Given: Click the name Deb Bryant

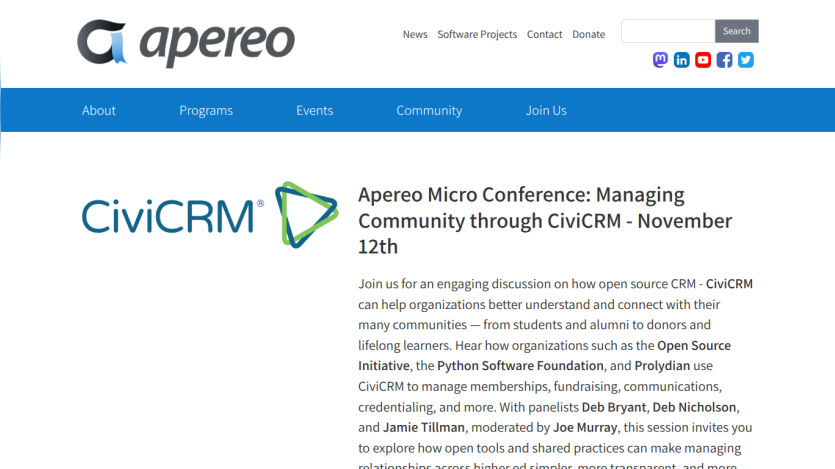Looking at the screenshot, I should click(x=613, y=407).
